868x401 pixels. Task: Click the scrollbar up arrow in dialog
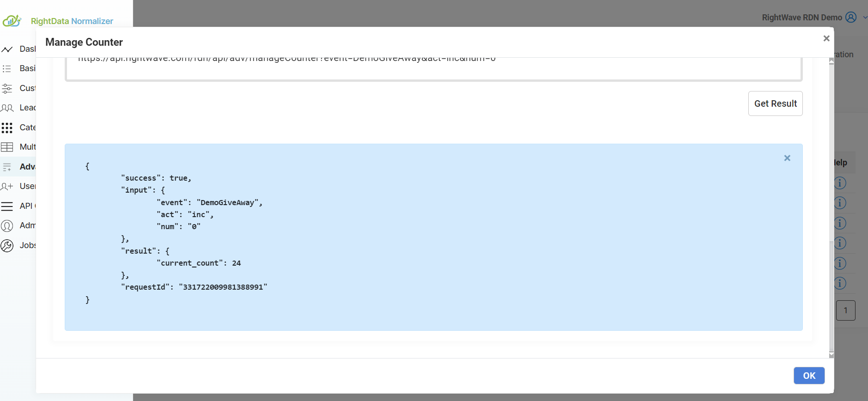831,61
